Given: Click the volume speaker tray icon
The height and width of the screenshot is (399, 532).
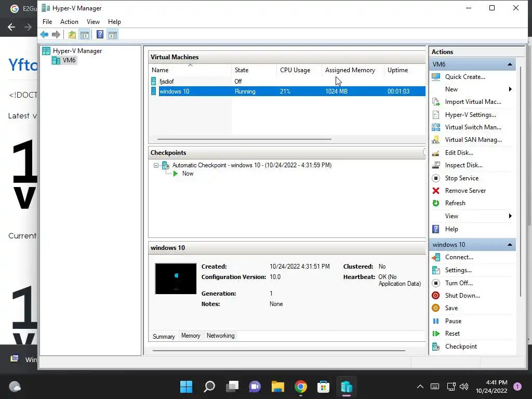Looking at the screenshot, I should pyautogui.click(x=464, y=387).
